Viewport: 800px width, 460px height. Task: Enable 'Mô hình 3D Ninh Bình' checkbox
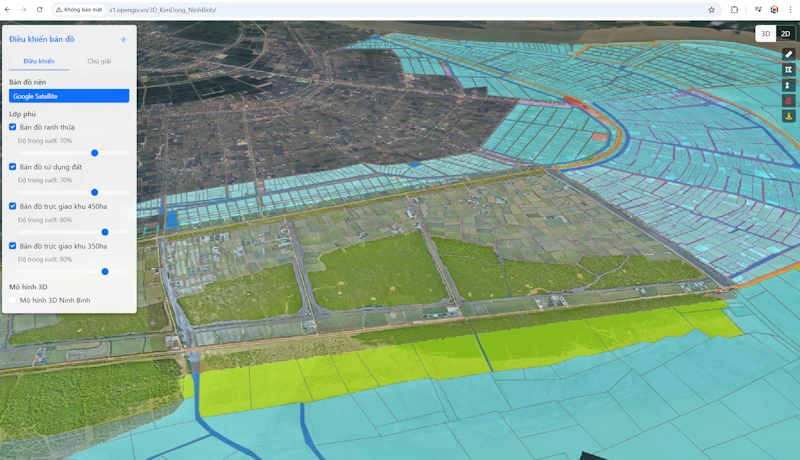(x=13, y=300)
